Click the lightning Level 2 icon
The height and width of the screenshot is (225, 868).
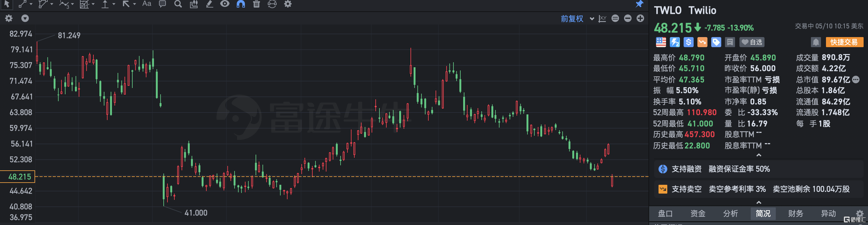coord(675,42)
